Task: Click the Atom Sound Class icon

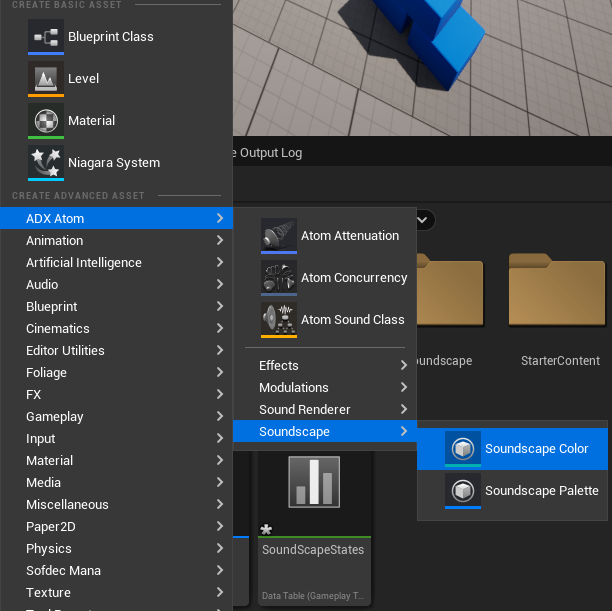Action: pyautogui.click(x=279, y=320)
